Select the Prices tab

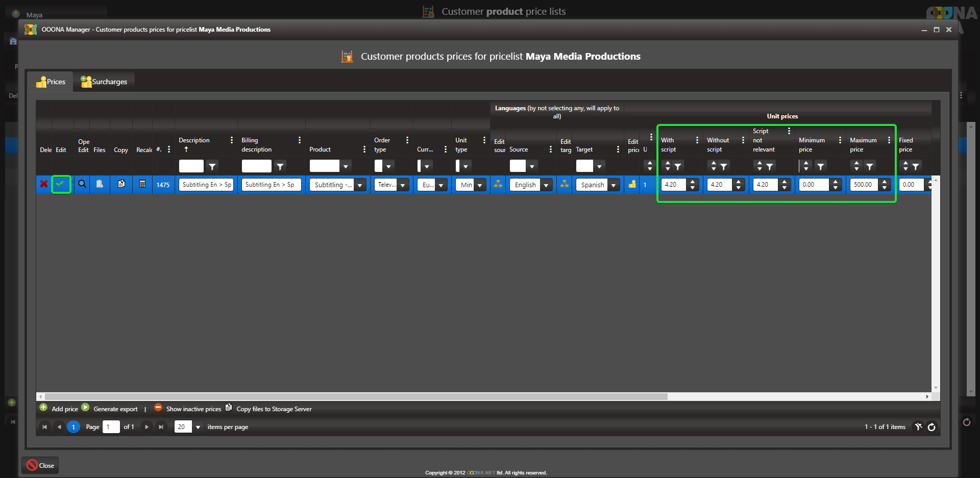pos(51,82)
